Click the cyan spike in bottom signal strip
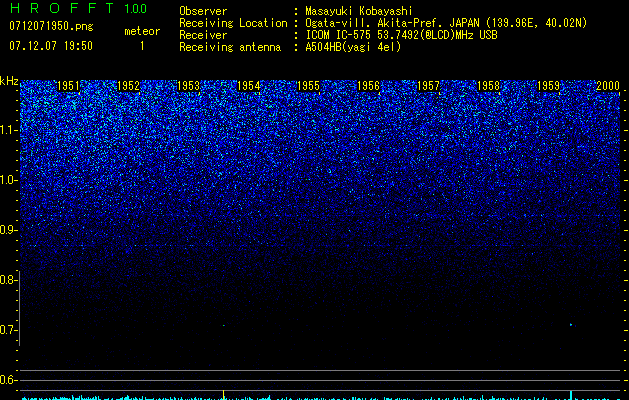629x400 pixels. [571, 394]
